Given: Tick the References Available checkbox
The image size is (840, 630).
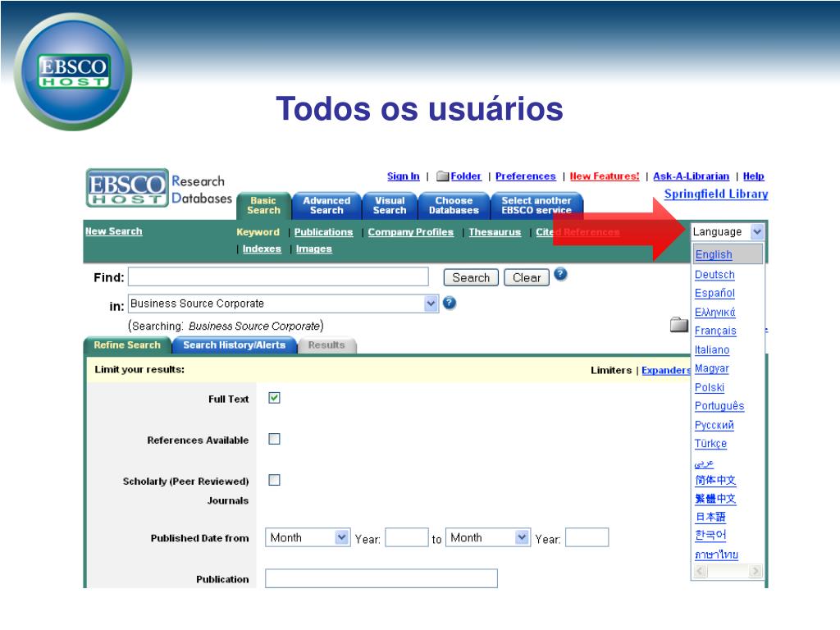Looking at the screenshot, I should click(274, 440).
